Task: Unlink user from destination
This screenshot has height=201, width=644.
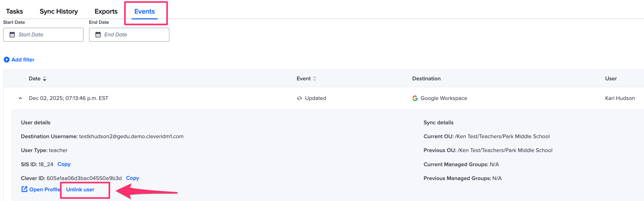Action: pyautogui.click(x=80, y=189)
